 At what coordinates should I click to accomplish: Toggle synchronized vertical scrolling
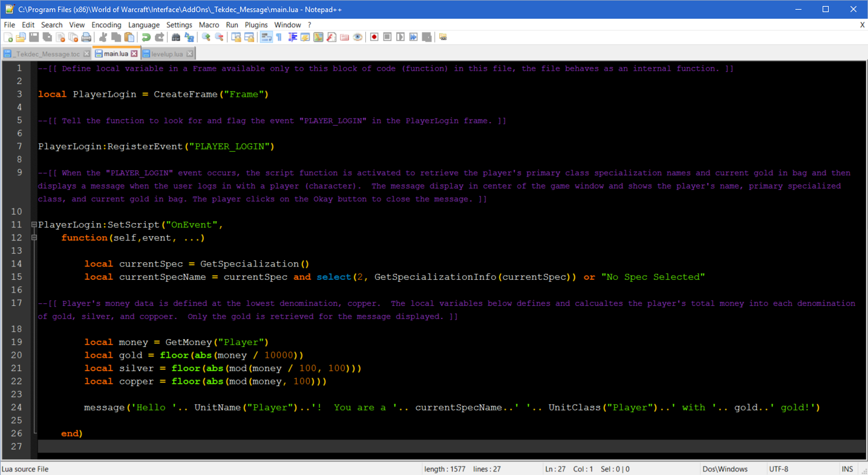pyautogui.click(x=236, y=37)
